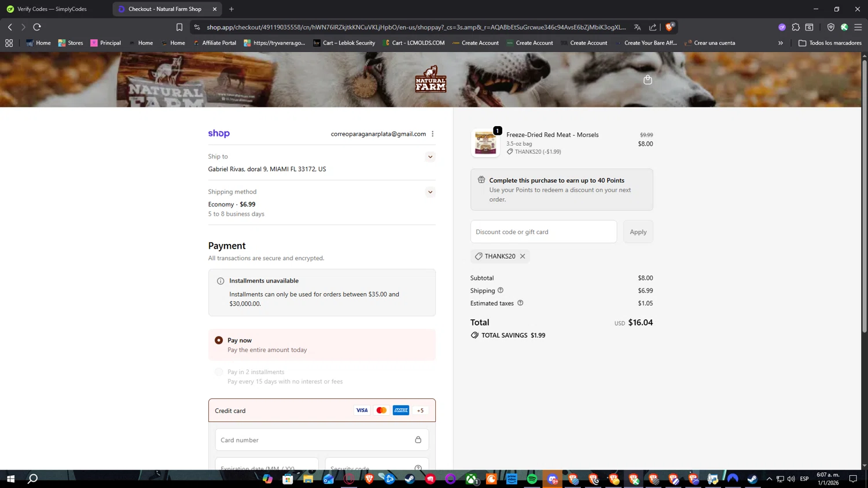Open the tab search sidebar icon

tap(810, 27)
